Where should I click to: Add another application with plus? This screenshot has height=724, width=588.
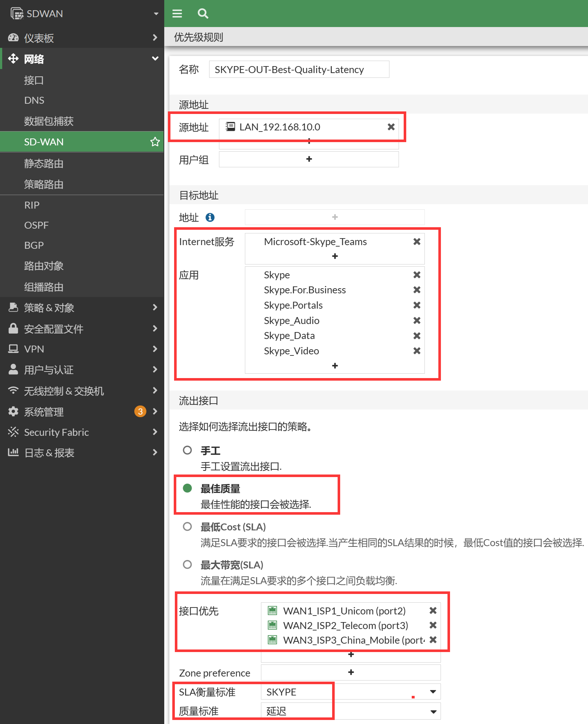335,366
